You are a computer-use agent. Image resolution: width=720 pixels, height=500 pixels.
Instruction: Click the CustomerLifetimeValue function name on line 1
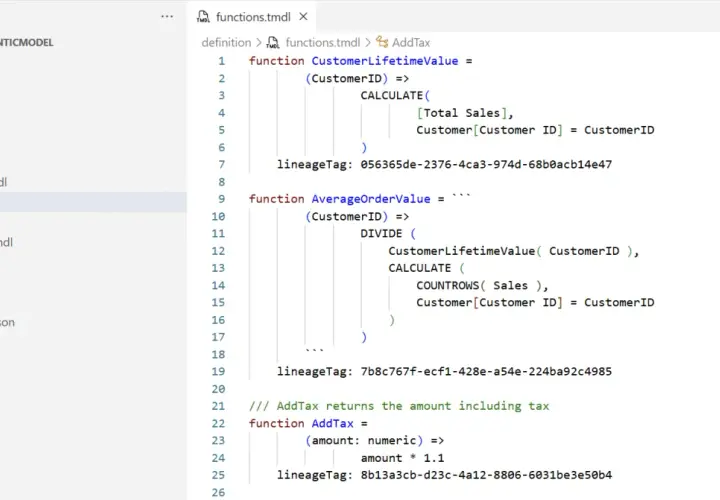385,61
